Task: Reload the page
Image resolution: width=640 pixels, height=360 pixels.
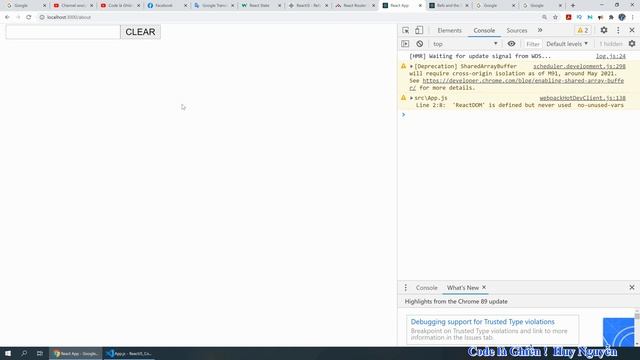Action: [x=29, y=17]
